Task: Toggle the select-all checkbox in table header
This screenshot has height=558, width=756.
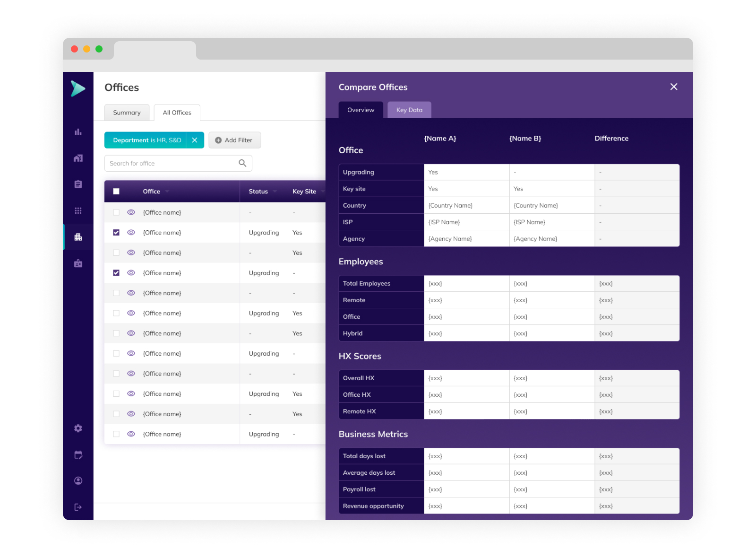Action: pos(116,192)
